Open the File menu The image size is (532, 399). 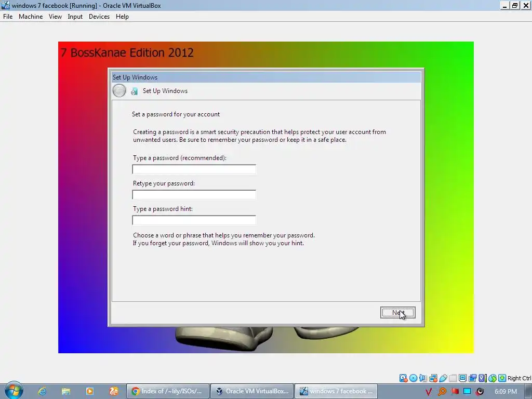click(8, 17)
